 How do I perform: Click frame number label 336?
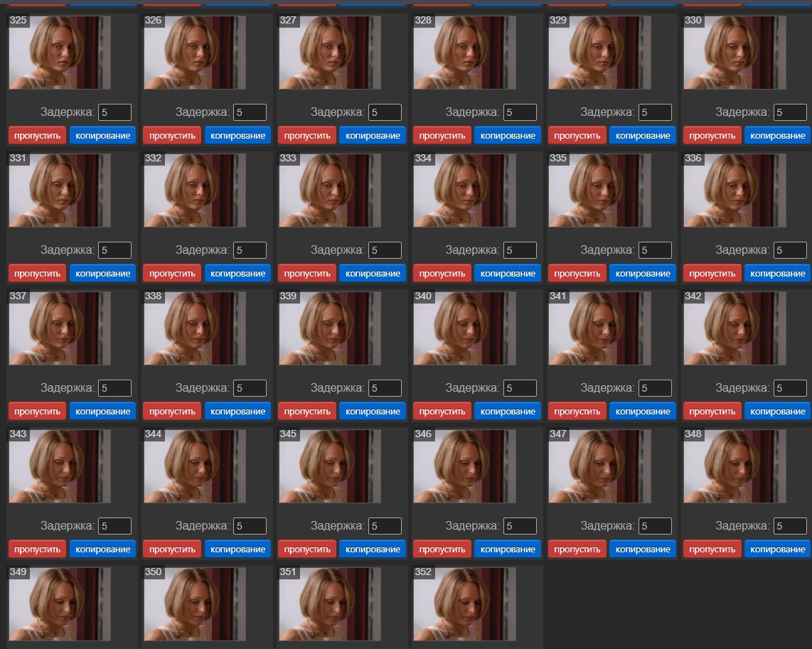(693, 159)
